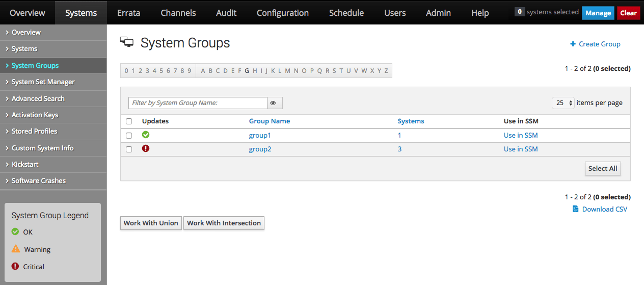Click the green OK status icon for group1
Screen dimensions: 644x285
146,135
